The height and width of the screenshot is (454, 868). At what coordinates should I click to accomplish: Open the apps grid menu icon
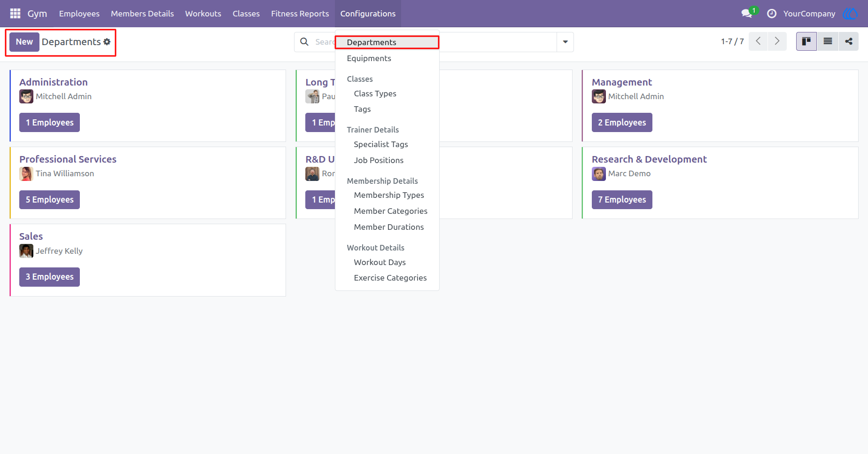coord(15,14)
